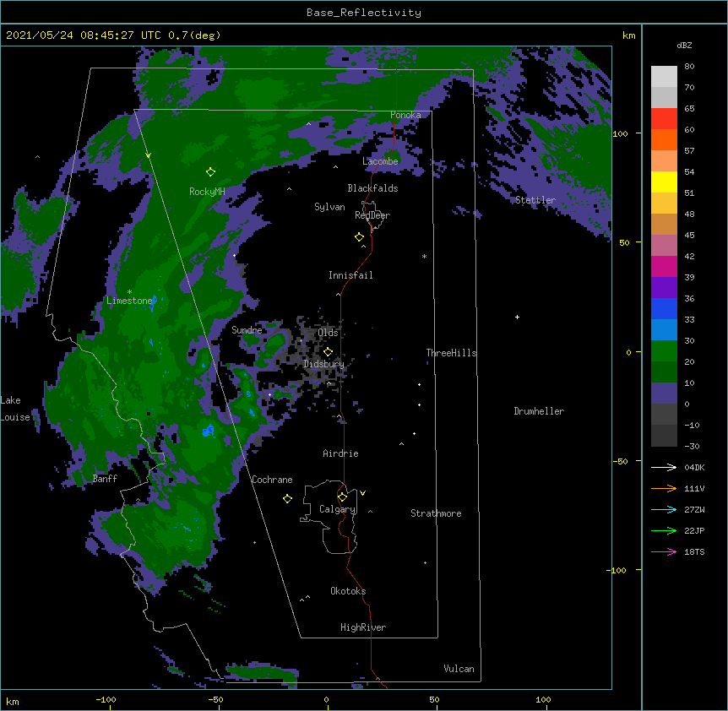
Task: Pick the bright yellow swatch above 51
Action: tap(664, 182)
